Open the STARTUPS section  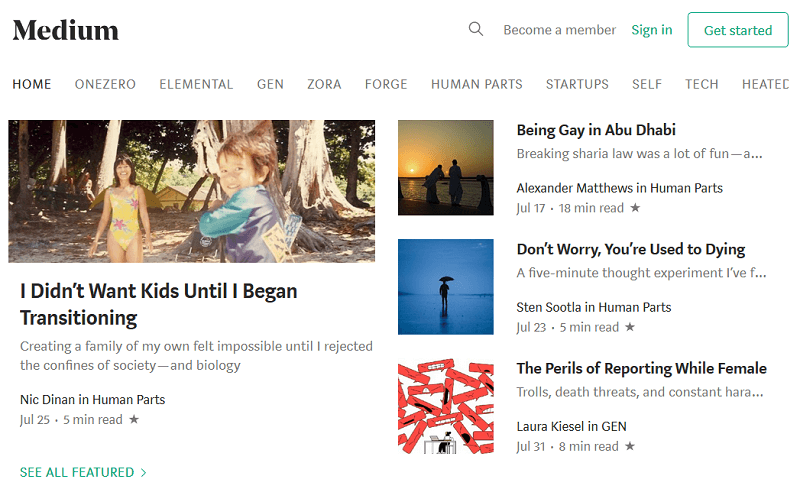point(577,84)
